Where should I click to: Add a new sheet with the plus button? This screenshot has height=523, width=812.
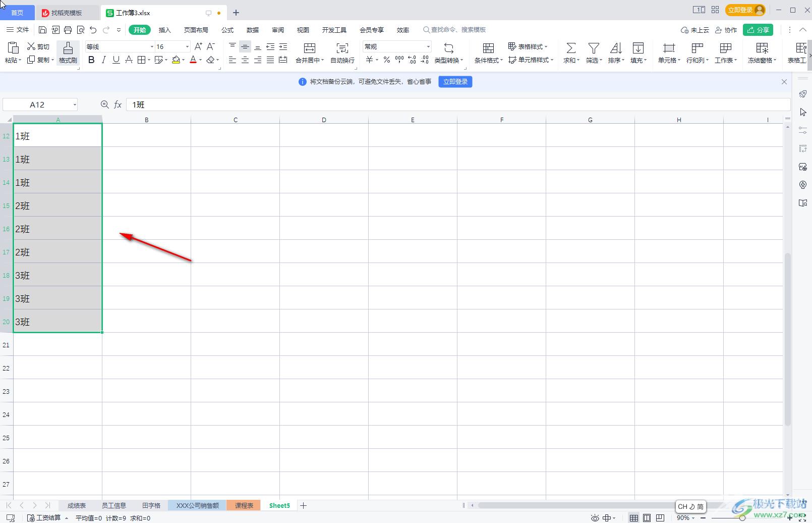303,505
